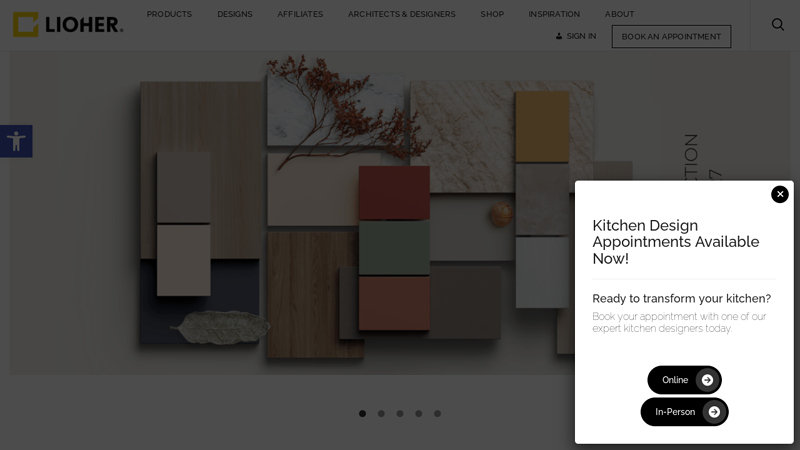Click the arrow icon on In-Person button

(714, 412)
